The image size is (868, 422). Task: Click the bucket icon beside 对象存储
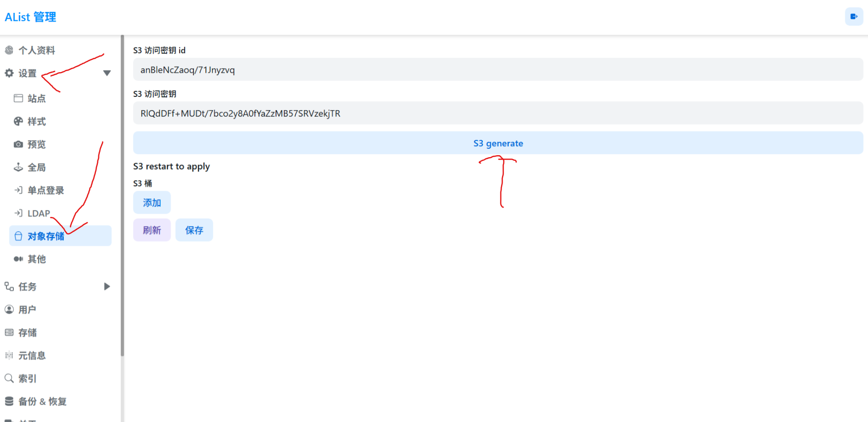(18, 236)
